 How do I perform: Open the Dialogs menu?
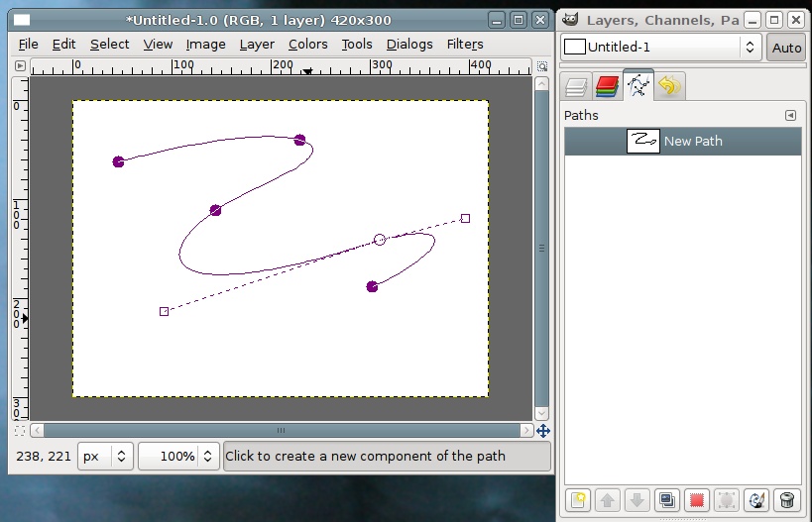[x=409, y=45]
